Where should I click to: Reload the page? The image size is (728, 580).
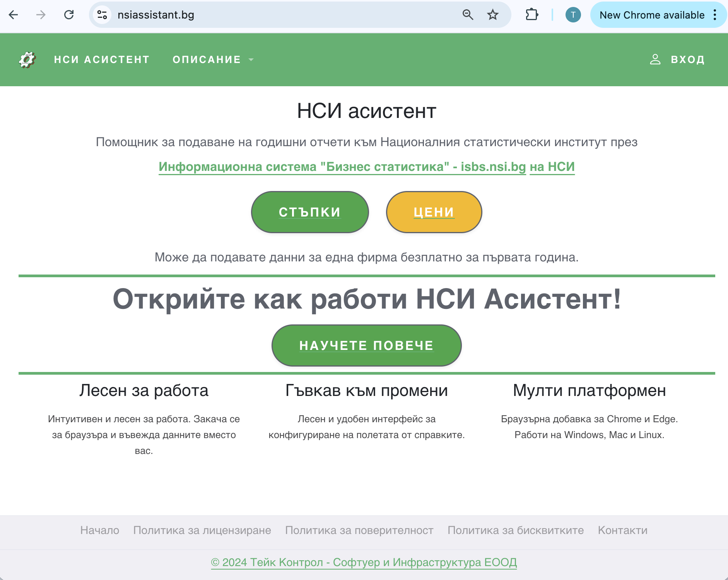(70, 15)
